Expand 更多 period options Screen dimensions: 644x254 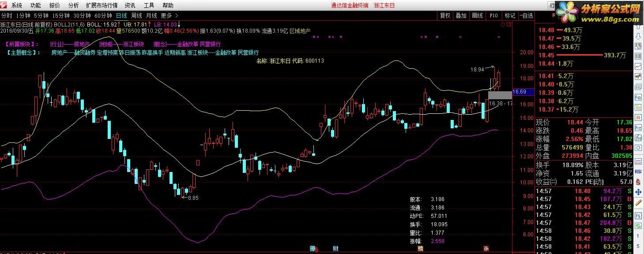point(169,15)
